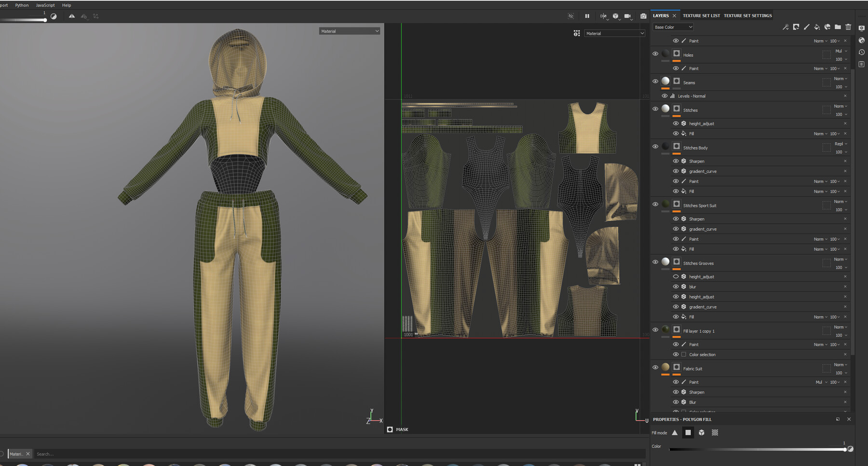Hide the Seams layer
The width and height of the screenshot is (868, 466).
point(655,81)
